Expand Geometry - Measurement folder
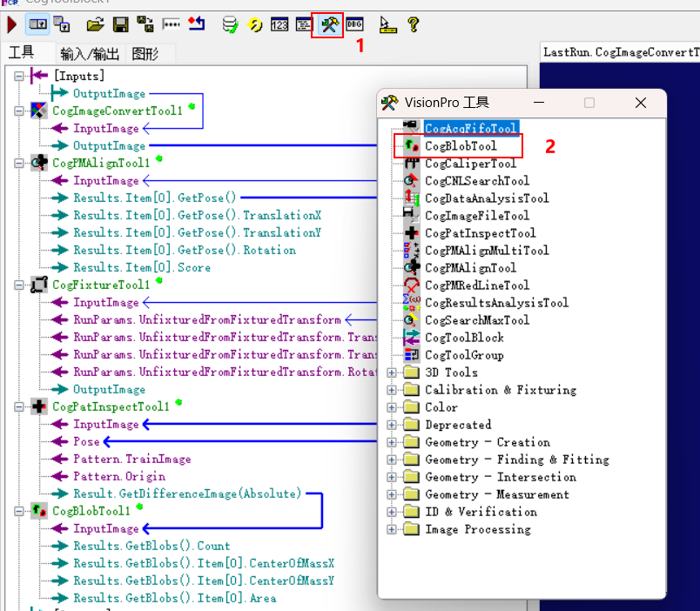This screenshot has width=700, height=611. coord(392,494)
